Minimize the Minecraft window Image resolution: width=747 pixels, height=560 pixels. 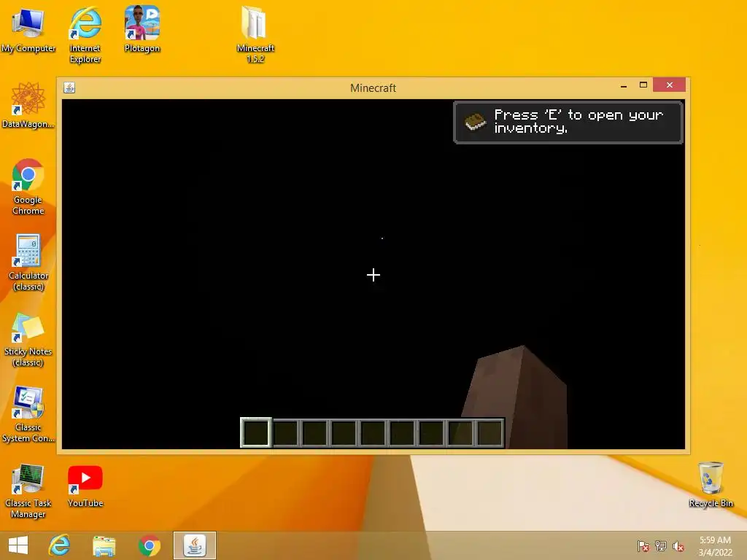[624, 86]
